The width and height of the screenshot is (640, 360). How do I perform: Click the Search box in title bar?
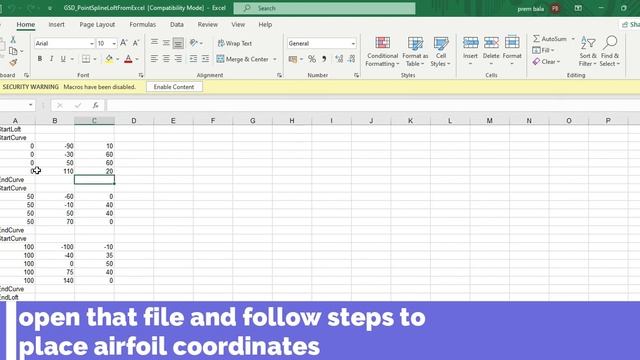[x=324, y=8]
